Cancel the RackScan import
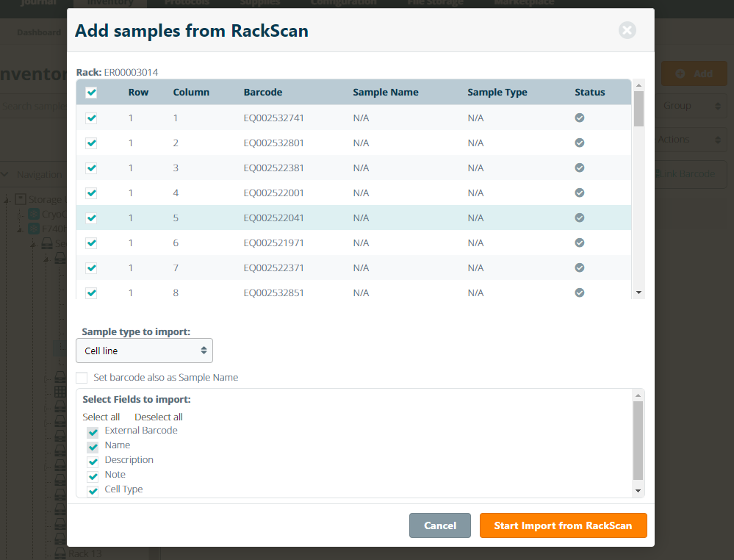 (439, 525)
